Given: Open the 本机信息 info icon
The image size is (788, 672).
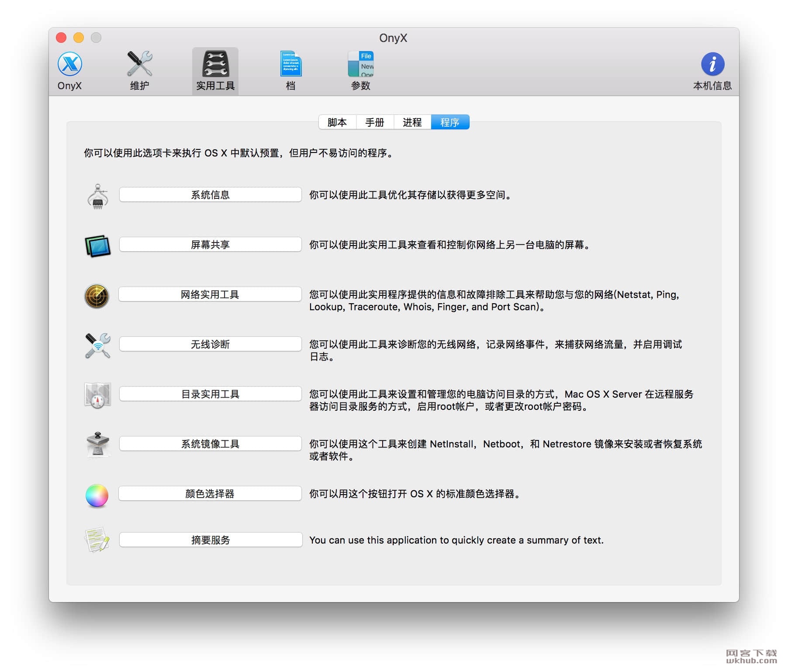Looking at the screenshot, I should [x=712, y=70].
